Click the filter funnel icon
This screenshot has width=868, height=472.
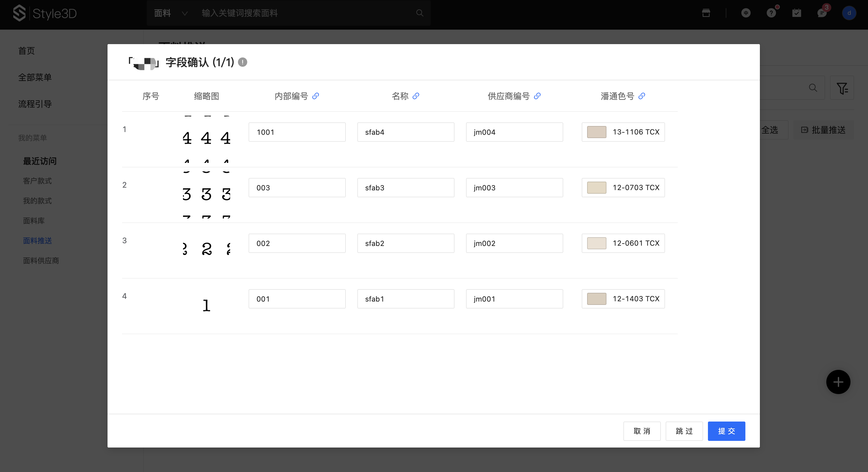842,88
